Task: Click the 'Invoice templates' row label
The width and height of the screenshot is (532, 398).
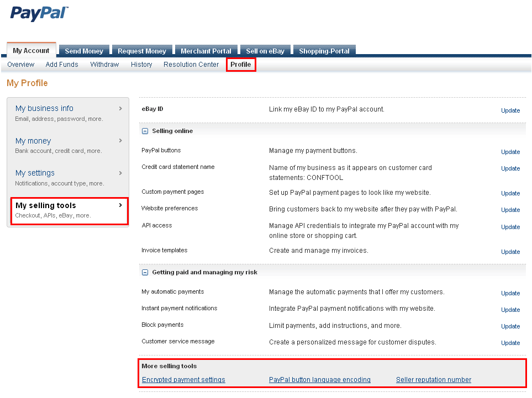Action: click(x=165, y=250)
